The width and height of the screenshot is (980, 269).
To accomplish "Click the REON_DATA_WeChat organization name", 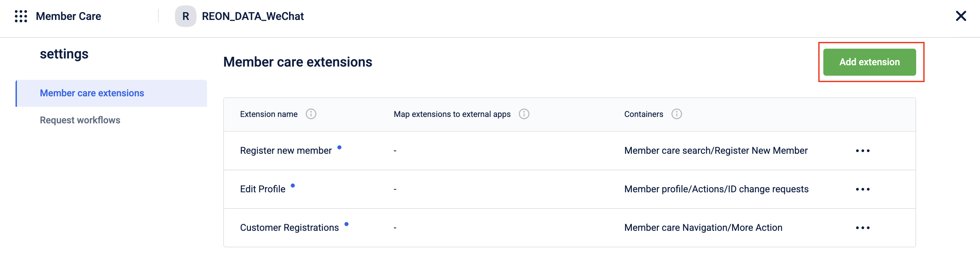I will 253,16.
